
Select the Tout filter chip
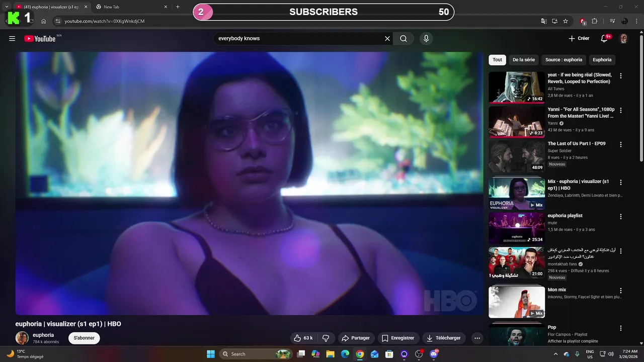coord(498,60)
